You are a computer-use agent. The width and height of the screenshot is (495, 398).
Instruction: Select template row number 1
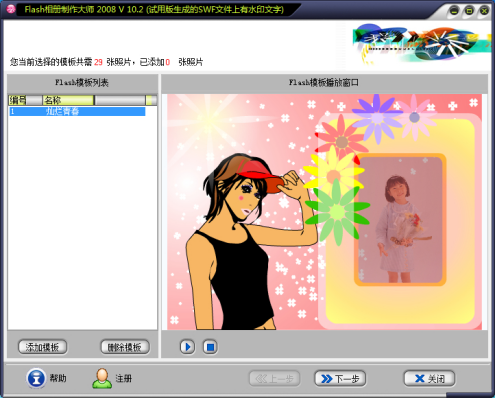(77, 111)
